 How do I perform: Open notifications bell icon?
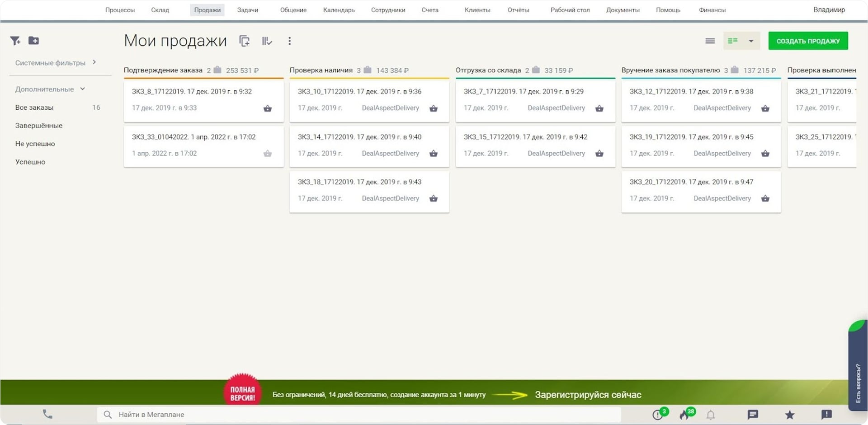[711, 415]
